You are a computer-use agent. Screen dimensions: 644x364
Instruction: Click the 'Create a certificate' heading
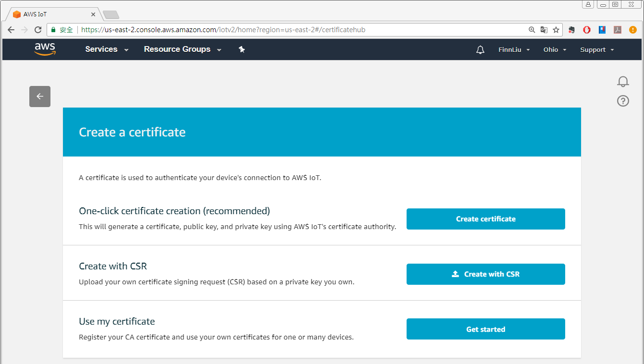coord(132,132)
